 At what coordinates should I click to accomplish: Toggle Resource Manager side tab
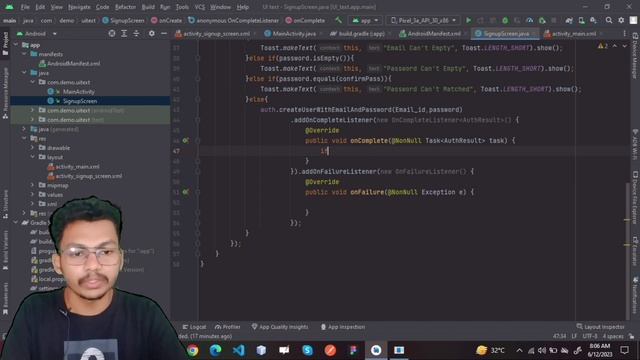point(5,93)
